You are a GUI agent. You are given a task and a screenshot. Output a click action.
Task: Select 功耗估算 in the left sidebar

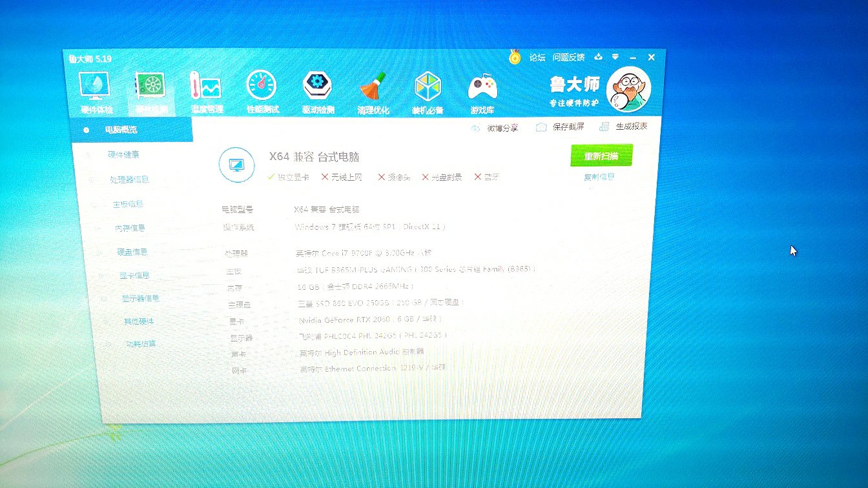pos(141,343)
